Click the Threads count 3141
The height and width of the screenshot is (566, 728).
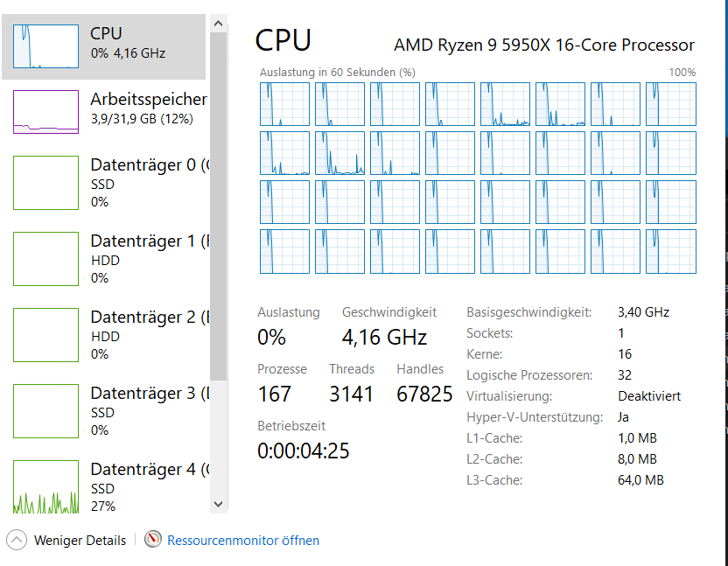coord(352,395)
